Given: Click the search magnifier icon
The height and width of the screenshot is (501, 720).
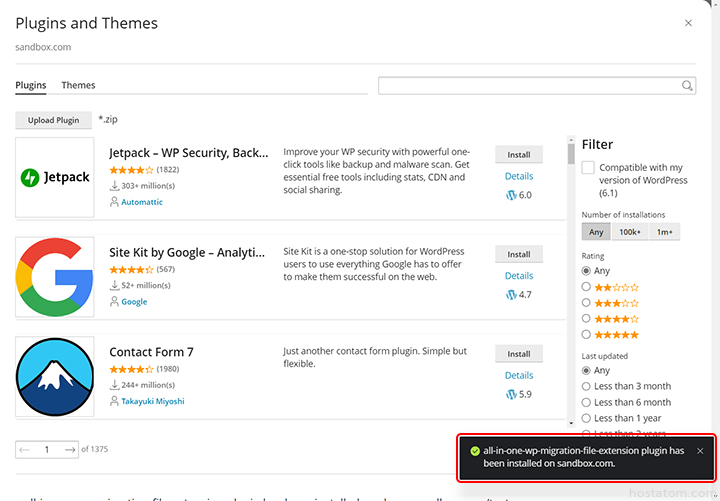Looking at the screenshot, I should pyautogui.click(x=688, y=86).
